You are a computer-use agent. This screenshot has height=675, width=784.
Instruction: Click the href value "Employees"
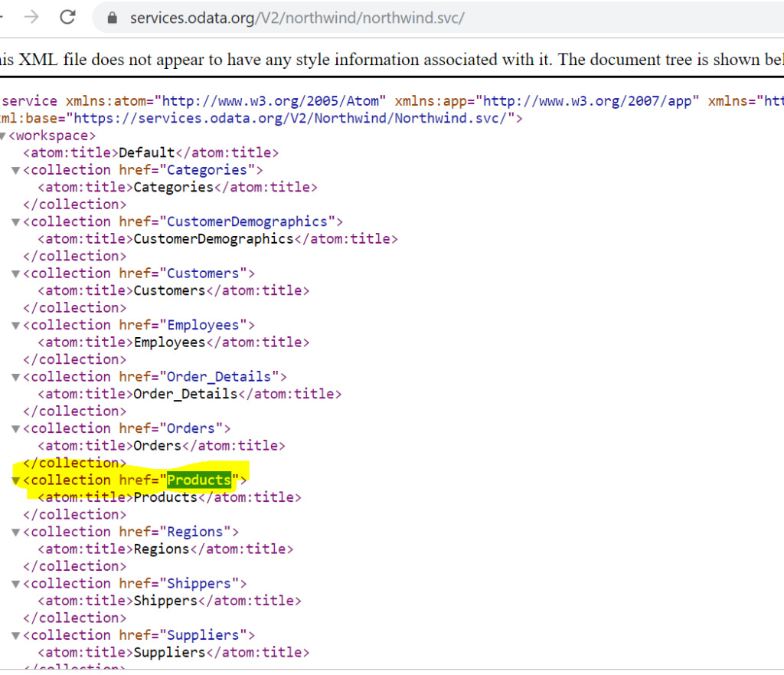pyautogui.click(x=203, y=325)
